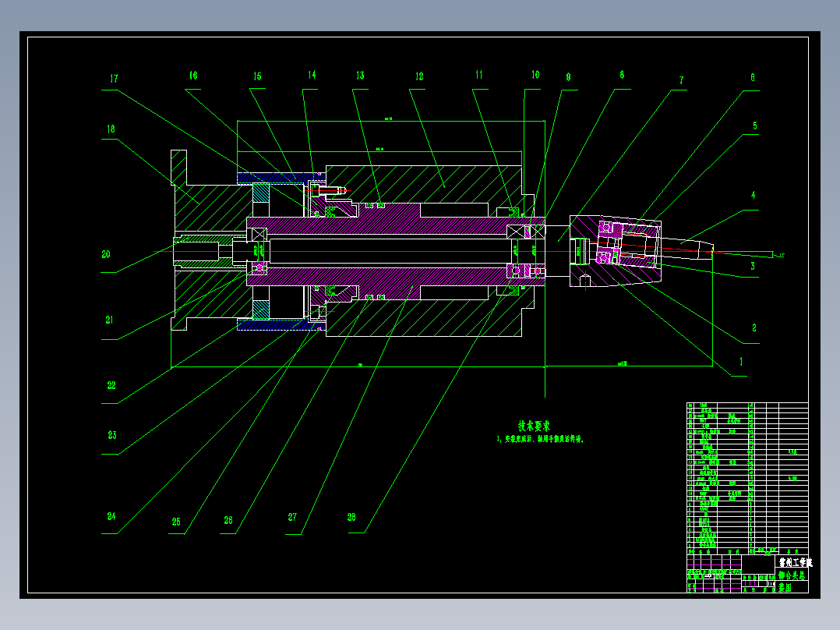
Task: Select the technical requirement note line below heading
Action: click(539, 440)
